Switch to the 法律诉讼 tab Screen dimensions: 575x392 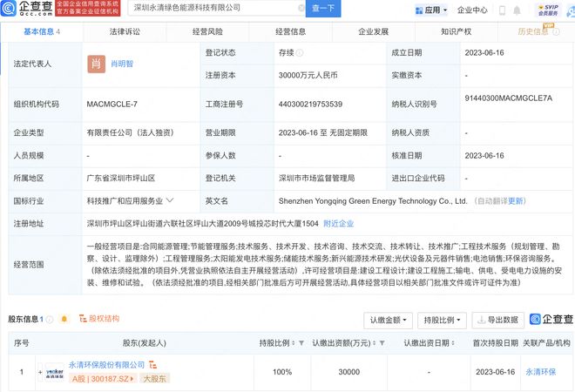pyautogui.click(x=125, y=32)
